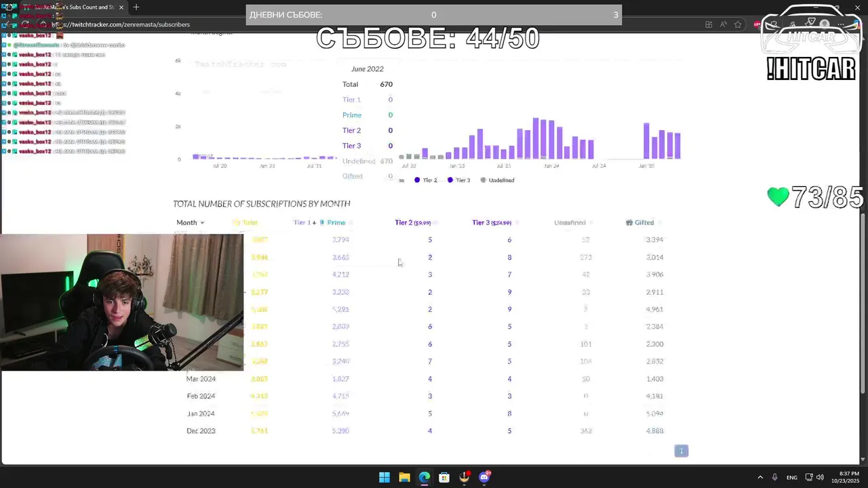Screen dimensions: 868x488
Task: Toggle Tier 3 series in chart legend
Action: coord(459,180)
